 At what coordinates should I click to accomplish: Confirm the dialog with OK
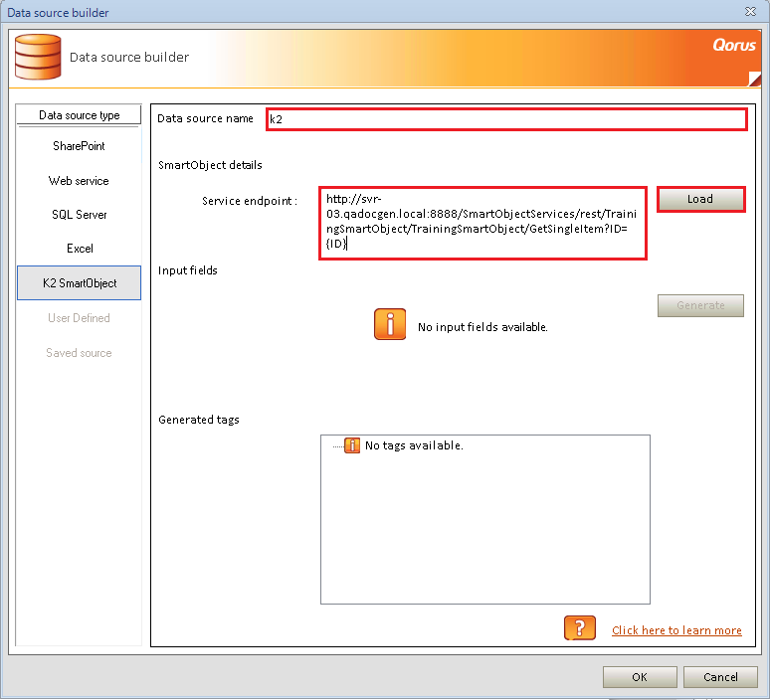pos(640,677)
